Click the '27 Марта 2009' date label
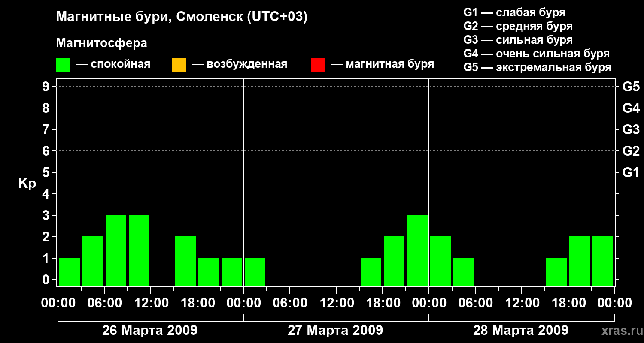 335,331
